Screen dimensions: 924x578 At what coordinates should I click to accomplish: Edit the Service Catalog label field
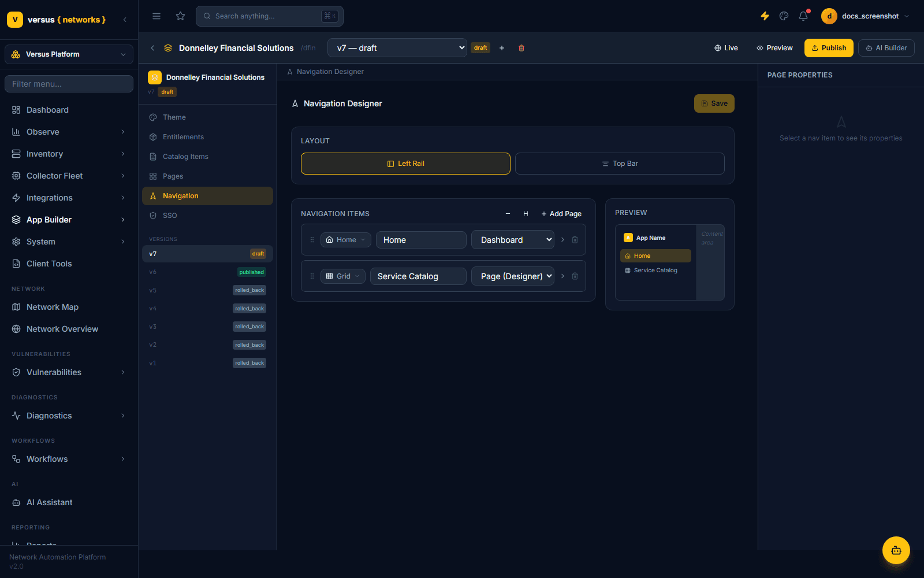click(418, 276)
